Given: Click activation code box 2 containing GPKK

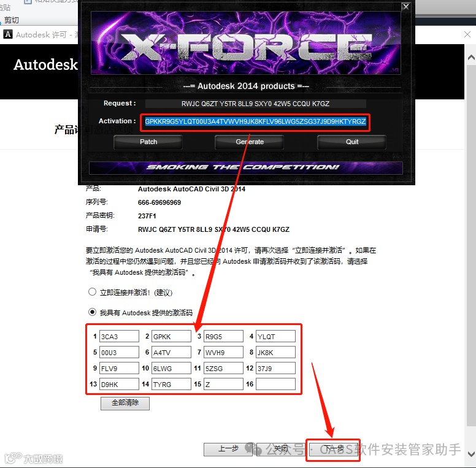Looking at the screenshot, I should click(x=171, y=336).
